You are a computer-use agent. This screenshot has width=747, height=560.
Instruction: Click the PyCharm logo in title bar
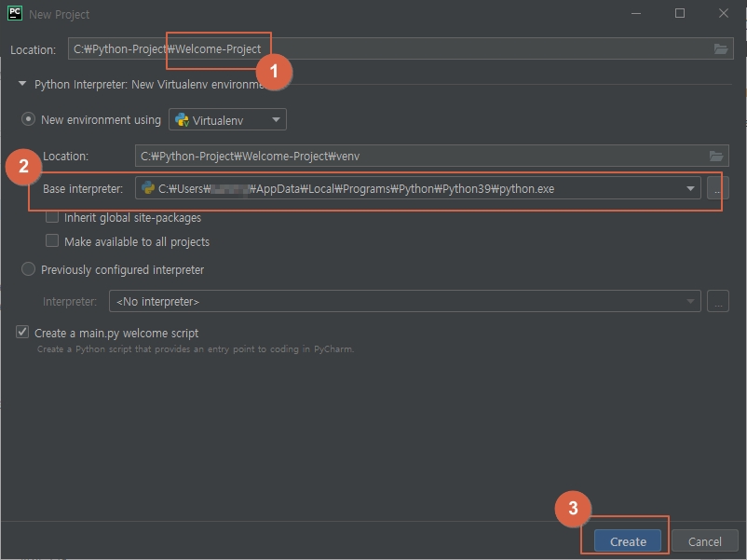(x=15, y=13)
